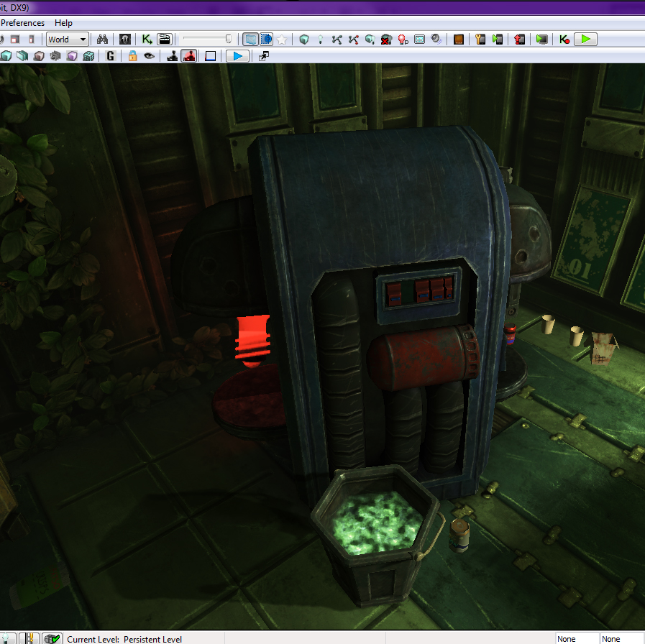Expand the World coordinate system dropdown
This screenshot has height=644, width=645.
point(68,40)
